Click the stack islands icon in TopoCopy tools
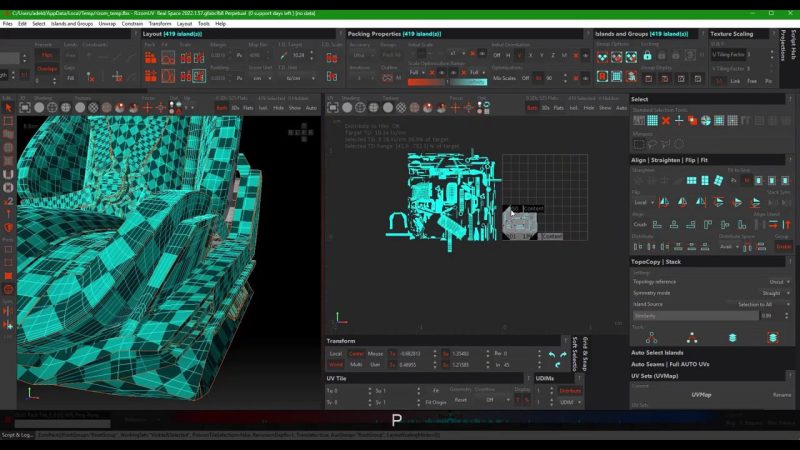The height and width of the screenshot is (450, 800). 732,338
